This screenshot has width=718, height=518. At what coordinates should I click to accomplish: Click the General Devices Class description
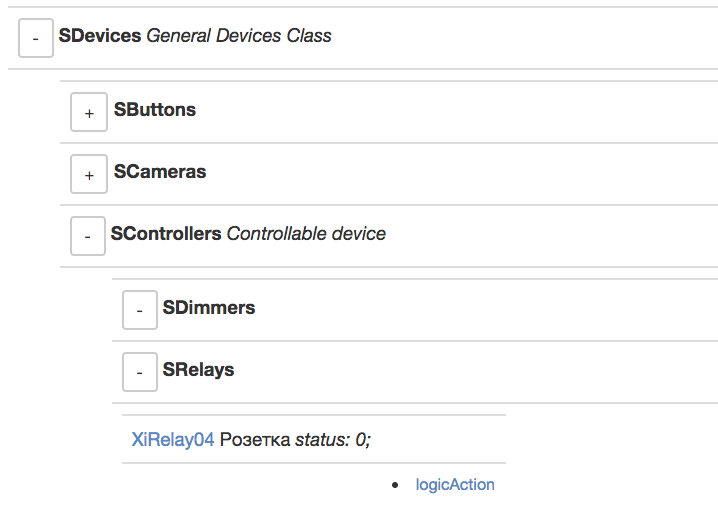coord(239,36)
